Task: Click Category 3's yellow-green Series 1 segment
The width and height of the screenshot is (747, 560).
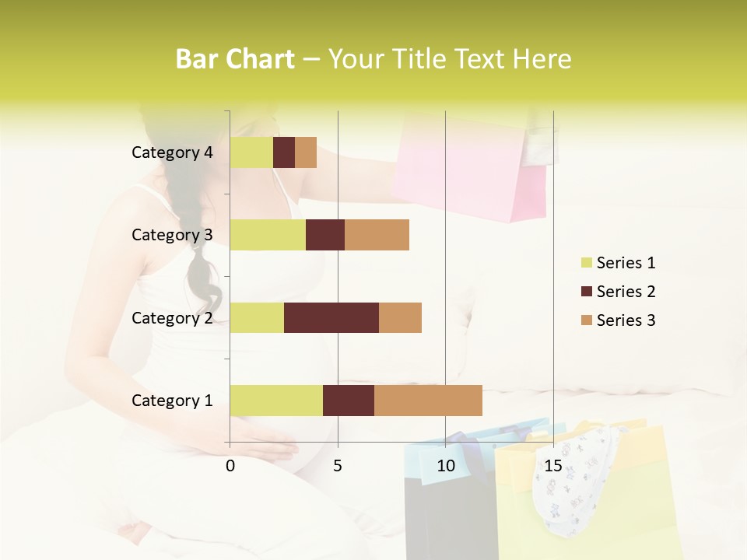Action: pyautogui.click(x=268, y=235)
